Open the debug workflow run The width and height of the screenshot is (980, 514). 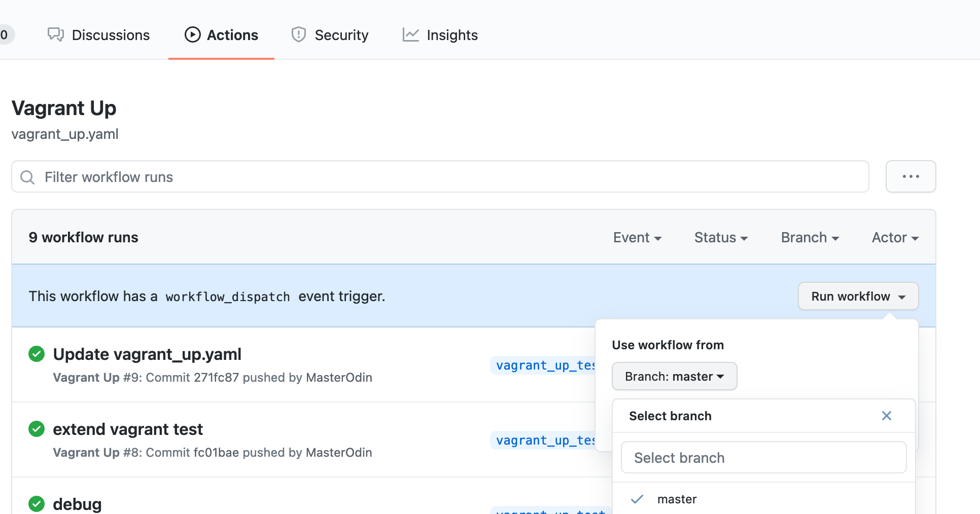click(x=77, y=504)
